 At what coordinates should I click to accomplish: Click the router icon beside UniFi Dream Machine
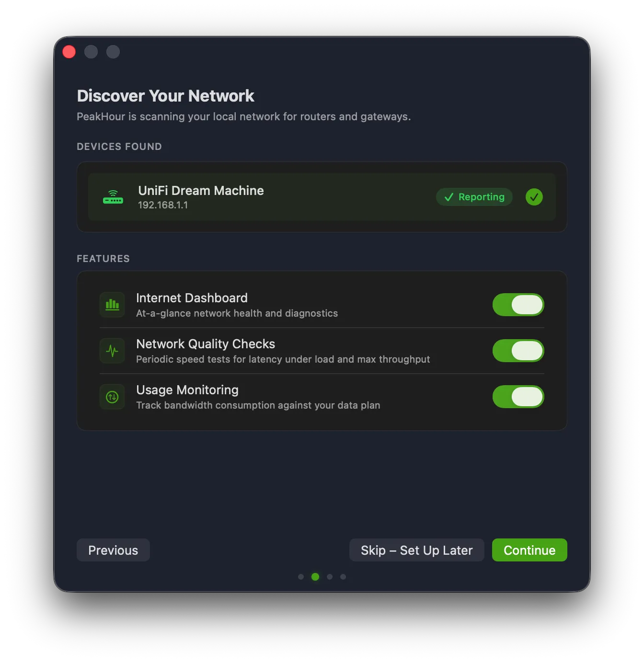point(113,197)
